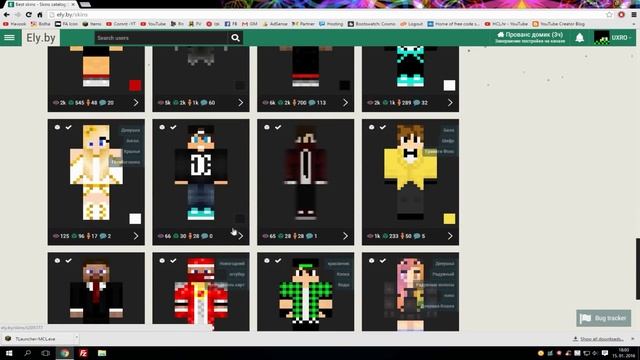Click the comments bubble icon on the 125-views card
Screen dimensions: 640x360
pyautogui.click(x=103, y=236)
